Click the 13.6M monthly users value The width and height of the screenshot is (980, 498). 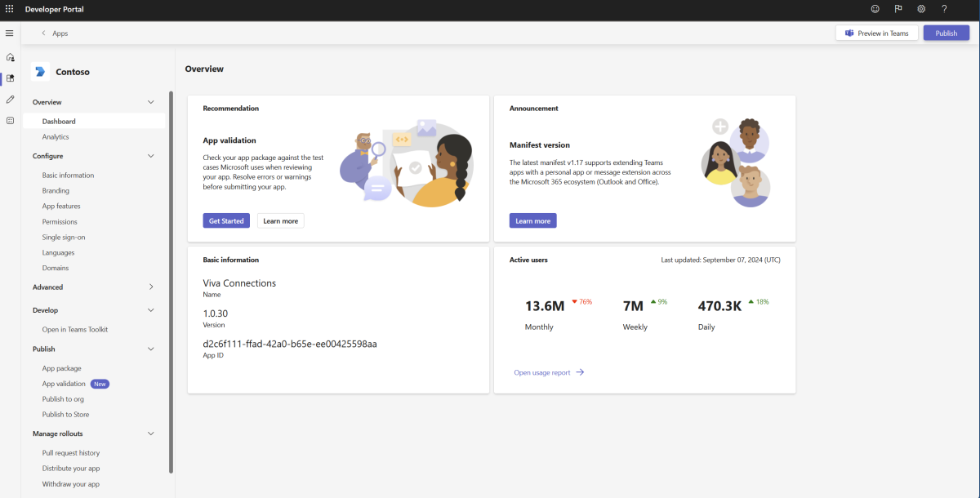pyautogui.click(x=545, y=306)
